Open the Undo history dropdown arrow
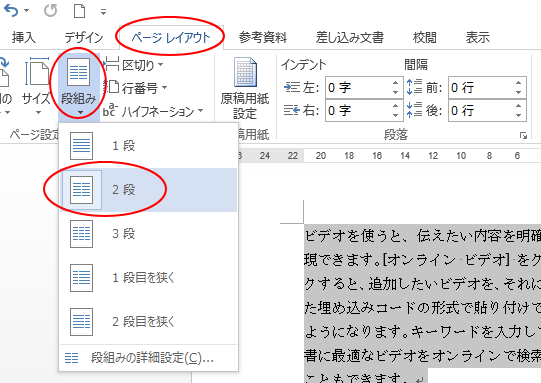The image size is (541, 383). [27, 11]
